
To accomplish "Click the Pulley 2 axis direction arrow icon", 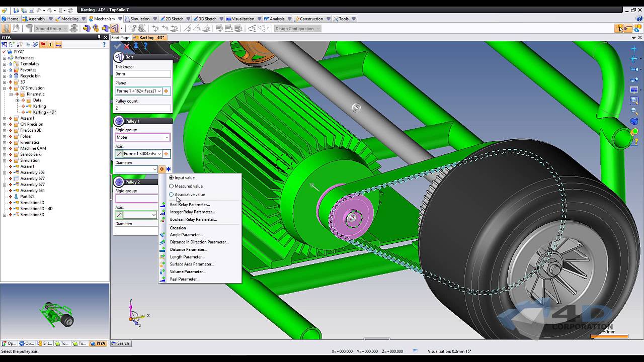I will [x=119, y=215].
